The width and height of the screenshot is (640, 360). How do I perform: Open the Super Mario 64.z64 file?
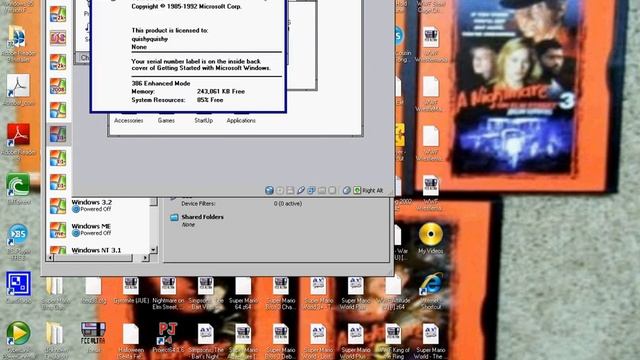click(243, 293)
